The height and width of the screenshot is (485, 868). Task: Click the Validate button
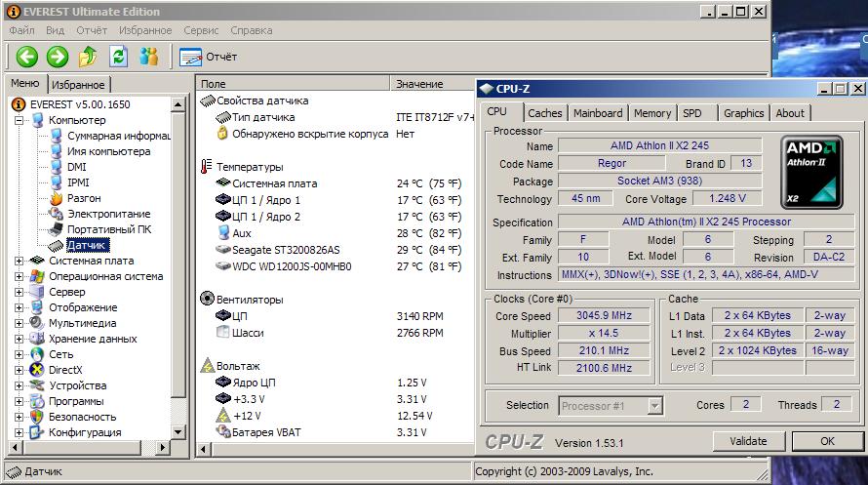tap(748, 441)
